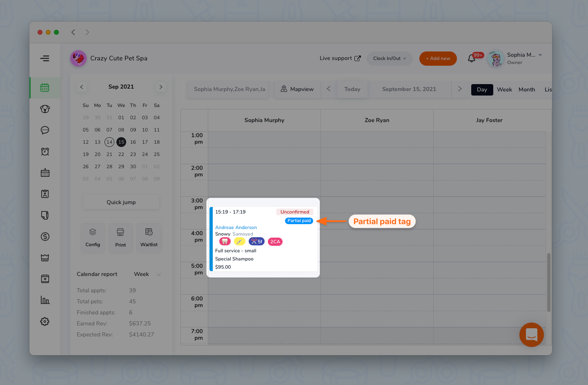588x385 pixels.
Task: Click the Unconfirmed status tag
Action: [295, 212]
